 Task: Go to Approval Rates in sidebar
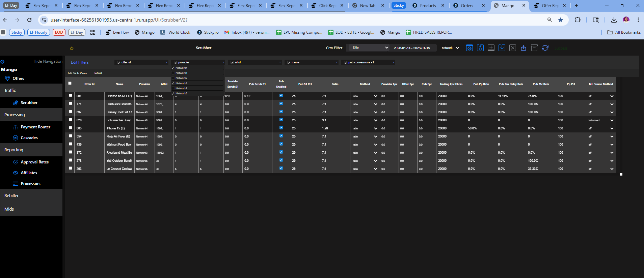34,162
